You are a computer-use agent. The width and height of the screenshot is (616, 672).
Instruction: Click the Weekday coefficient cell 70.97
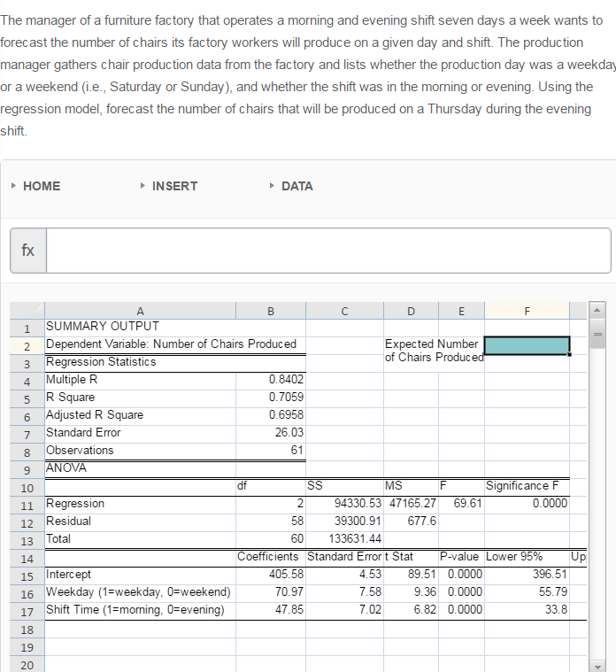coord(271,591)
